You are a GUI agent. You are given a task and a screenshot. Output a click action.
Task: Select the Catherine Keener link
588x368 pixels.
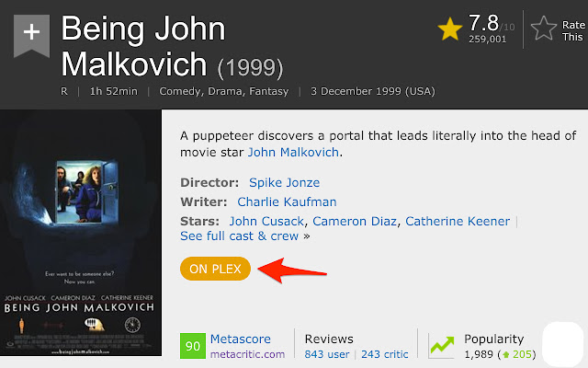point(458,221)
